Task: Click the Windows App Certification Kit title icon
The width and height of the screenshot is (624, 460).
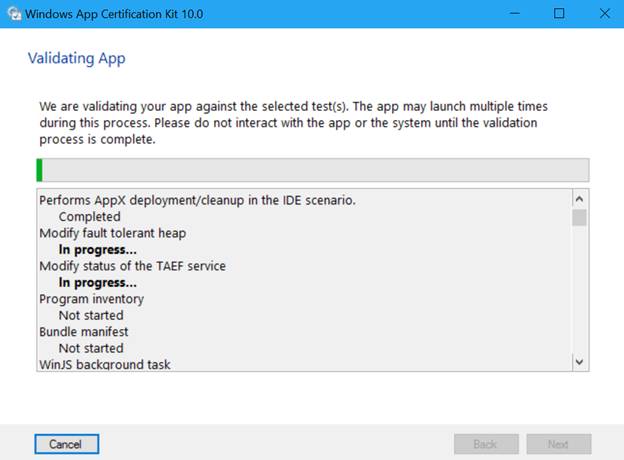Action: pos(14,14)
